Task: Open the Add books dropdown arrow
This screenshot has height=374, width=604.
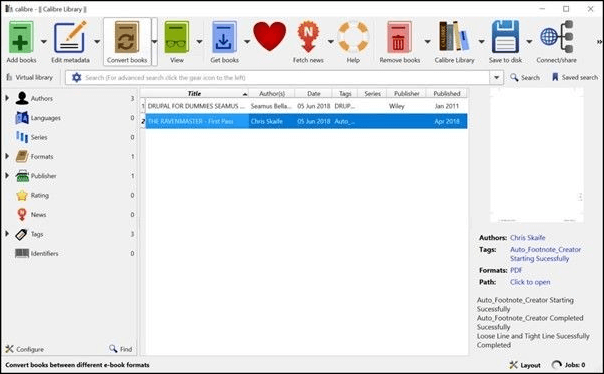Action: point(44,41)
